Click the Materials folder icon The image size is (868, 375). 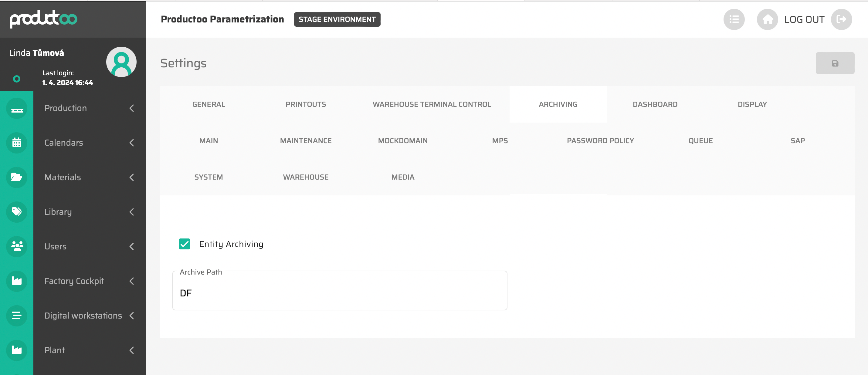16,177
